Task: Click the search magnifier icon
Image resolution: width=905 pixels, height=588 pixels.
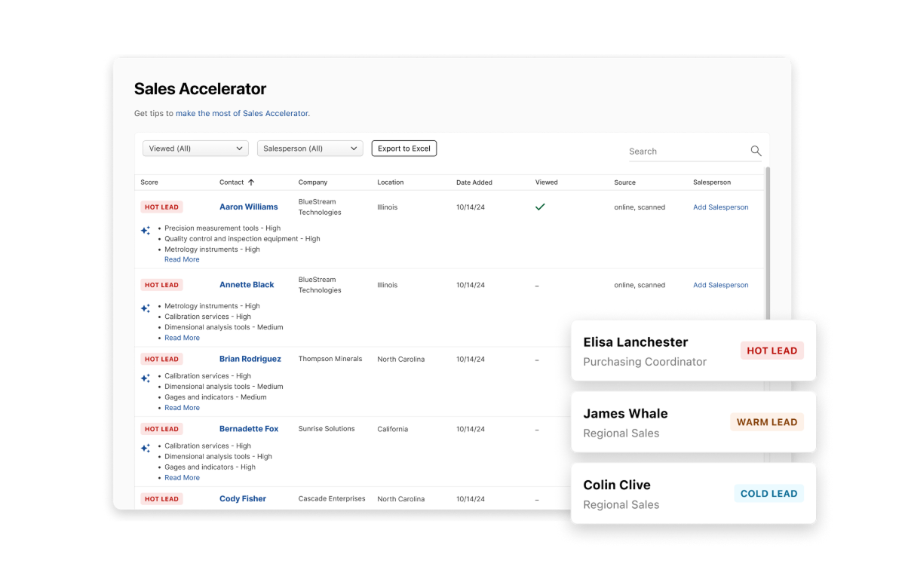Action: point(756,151)
